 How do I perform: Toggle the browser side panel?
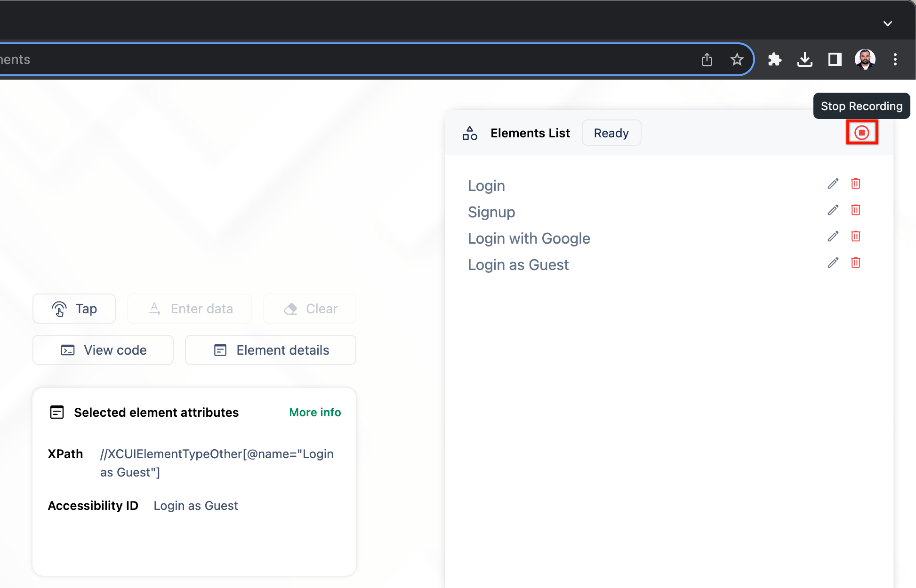835,59
